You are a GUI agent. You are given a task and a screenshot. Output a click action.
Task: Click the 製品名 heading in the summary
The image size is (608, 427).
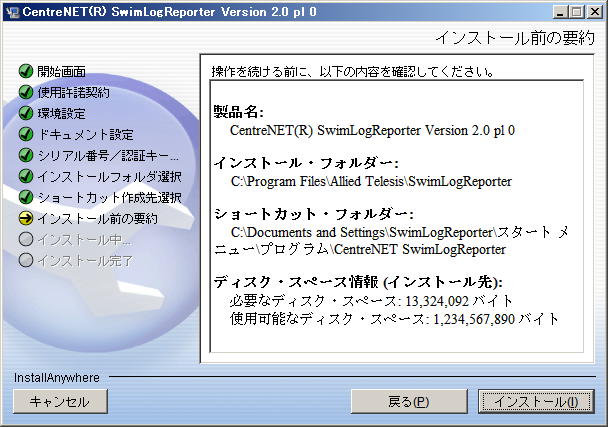point(238,112)
